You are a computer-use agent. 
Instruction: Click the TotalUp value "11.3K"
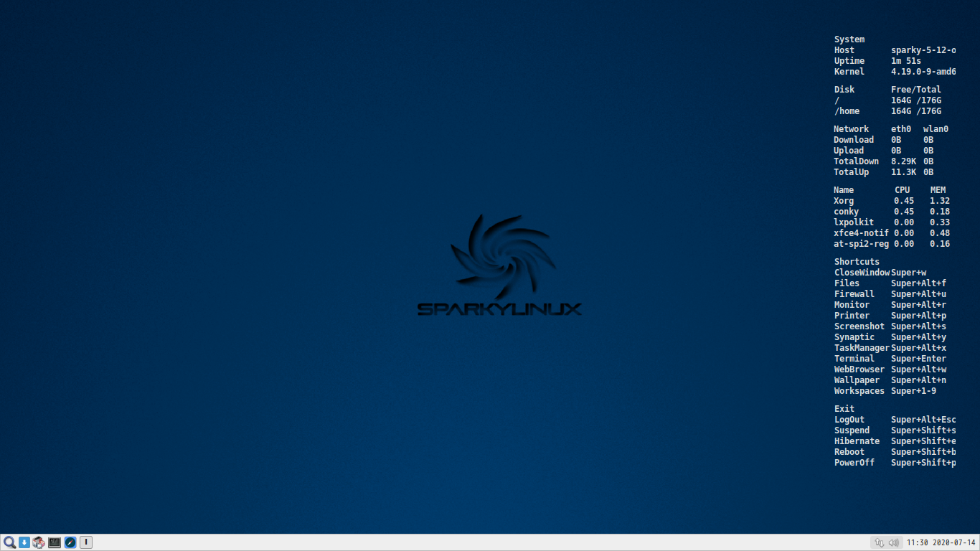click(903, 172)
